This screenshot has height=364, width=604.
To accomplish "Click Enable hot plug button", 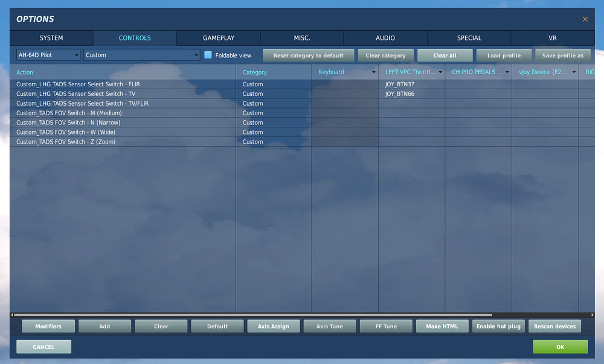I will 498,327.
